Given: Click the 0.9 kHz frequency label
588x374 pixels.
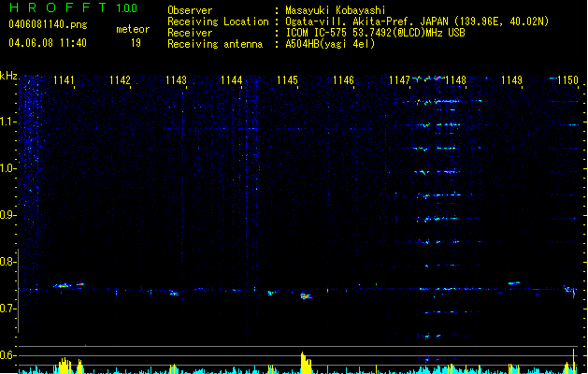Looking at the screenshot, I should coord(7,215).
